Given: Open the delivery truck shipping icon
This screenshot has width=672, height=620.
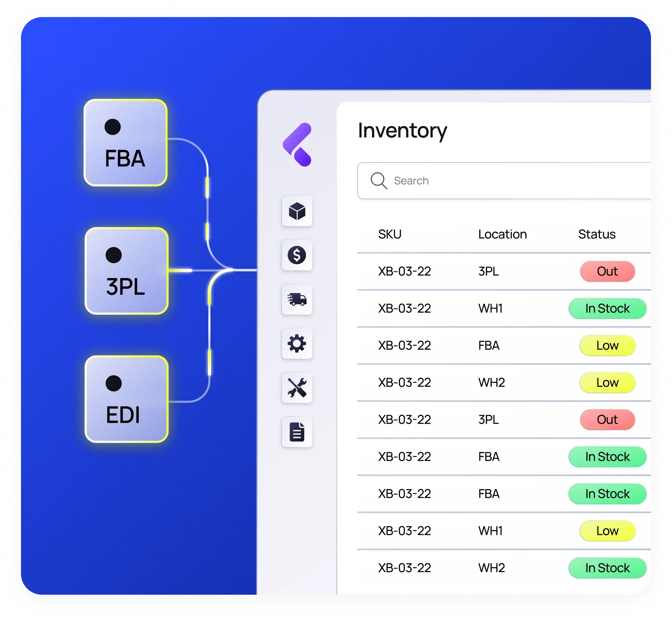Looking at the screenshot, I should pyautogui.click(x=297, y=299).
